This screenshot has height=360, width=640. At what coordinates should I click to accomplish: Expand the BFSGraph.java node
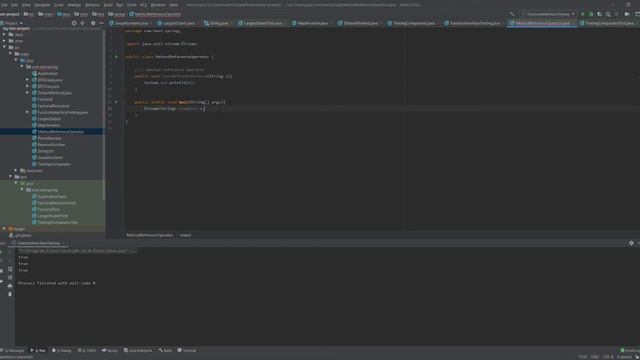click(x=27, y=80)
